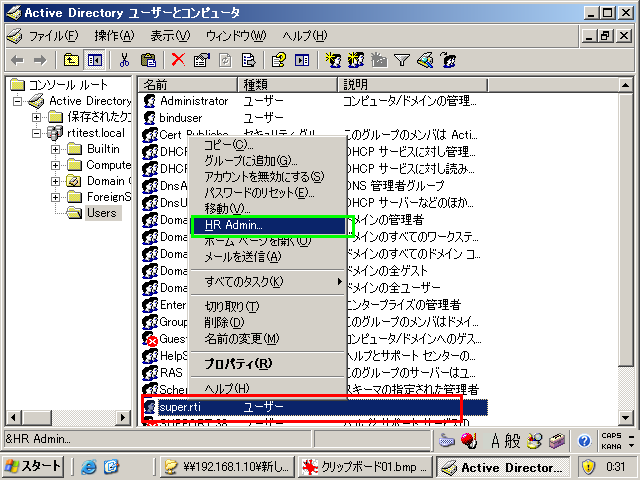Choose HR Admin... in context menu
The height and width of the screenshot is (480, 640).
coord(269,225)
